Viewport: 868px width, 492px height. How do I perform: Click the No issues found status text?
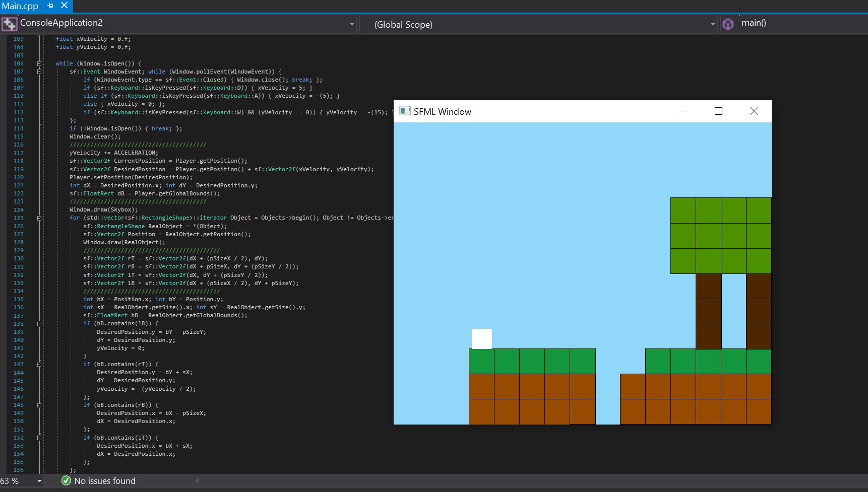tap(105, 481)
